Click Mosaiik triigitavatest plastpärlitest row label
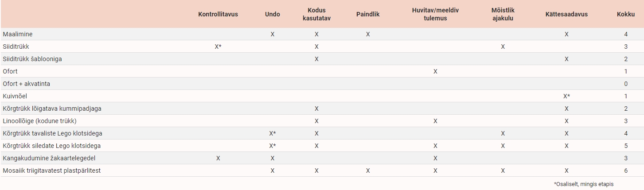644x190 pixels. [x=51, y=171]
